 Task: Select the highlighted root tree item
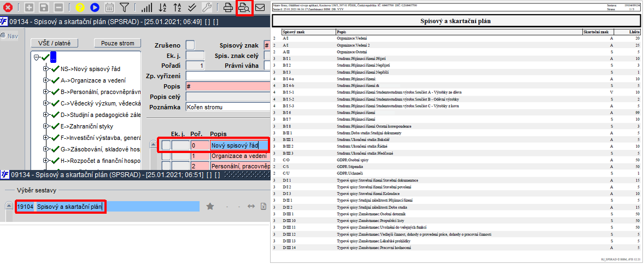(53, 57)
